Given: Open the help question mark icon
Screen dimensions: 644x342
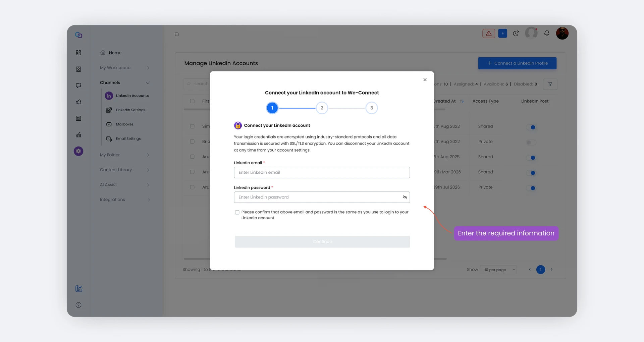Looking at the screenshot, I should pyautogui.click(x=78, y=305).
